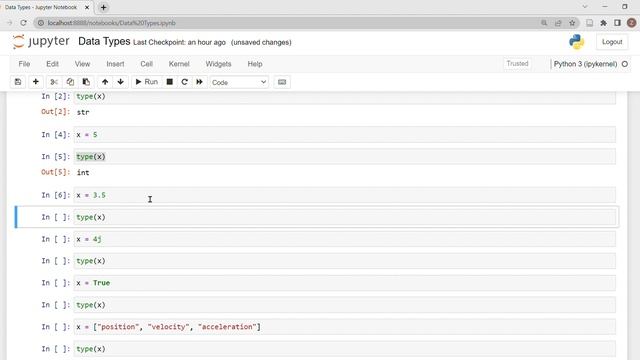This screenshot has height=360, width=640.
Task: Restart the kernel icon
Action: [x=184, y=82]
